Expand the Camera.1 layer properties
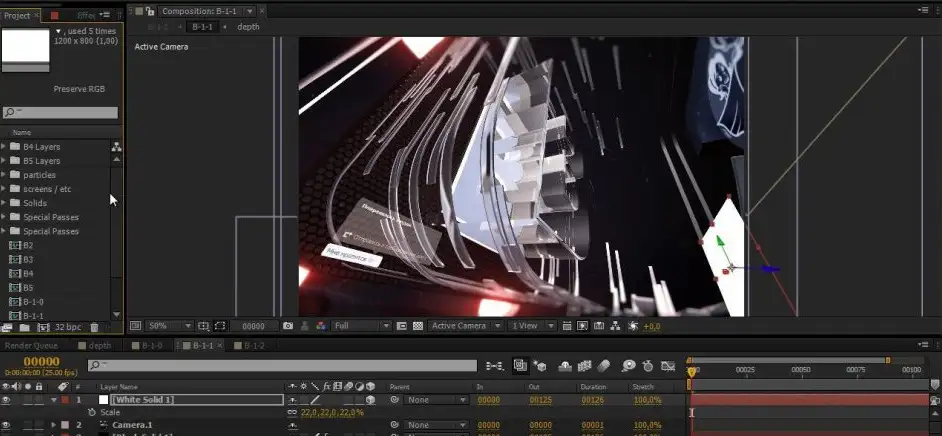Image resolution: width=942 pixels, height=436 pixels. [x=55, y=425]
